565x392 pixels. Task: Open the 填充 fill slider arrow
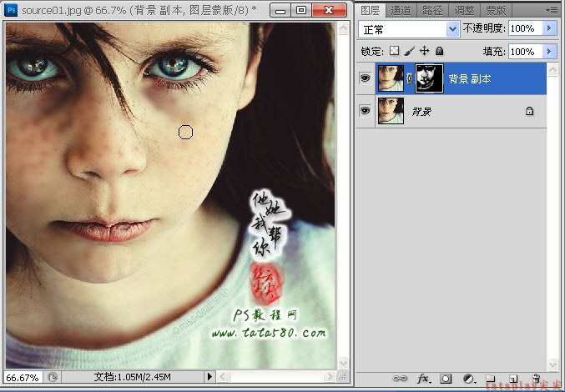pyautogui.click(x=549, y=52)
